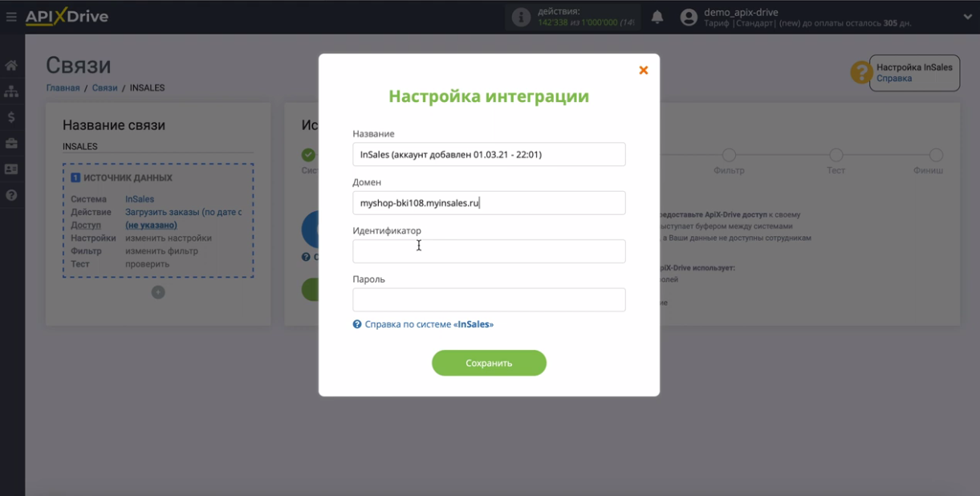Focus the Пароль input field
This screenshot has height=496, width=980.
pyautogui.click(x=489, y=300)
